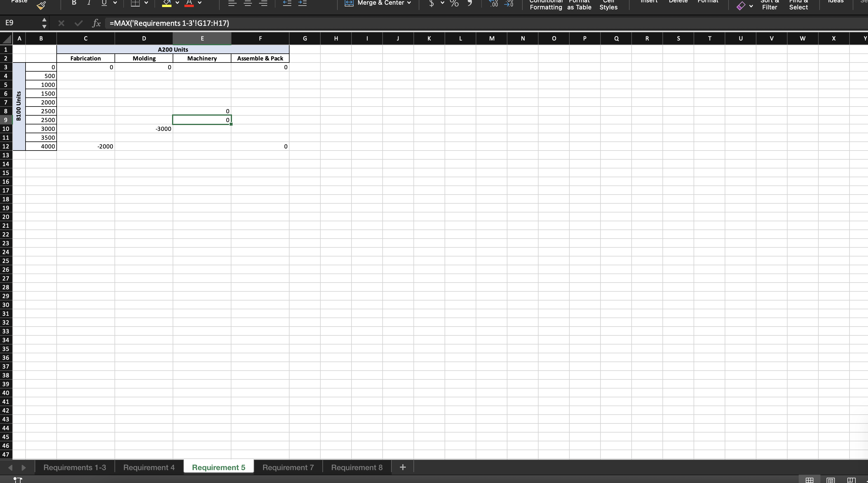Open the Merge & Center dropdown

pyautogui.click(x=409, y=3)
